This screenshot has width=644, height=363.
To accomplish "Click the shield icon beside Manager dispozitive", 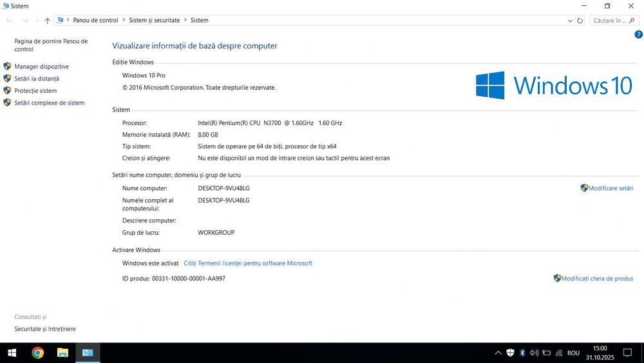I will [7, 66].
